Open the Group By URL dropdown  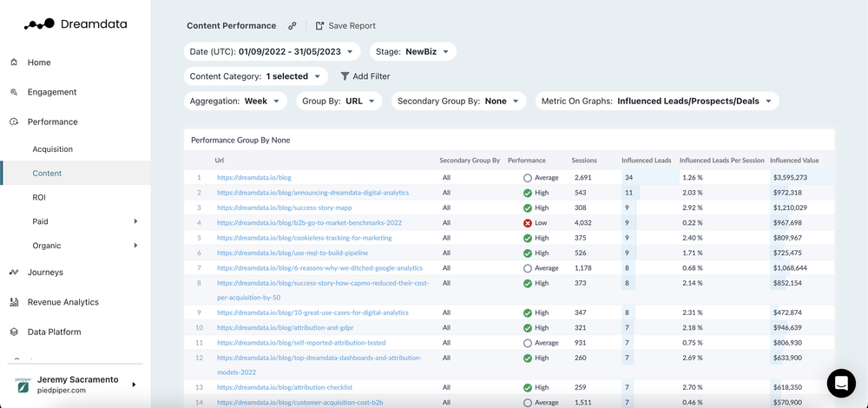339,102
